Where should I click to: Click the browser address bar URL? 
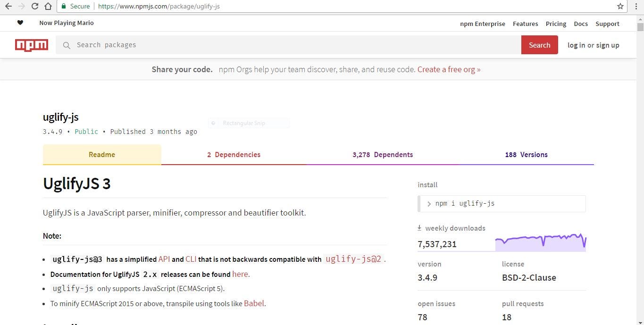tap(159, 6)
